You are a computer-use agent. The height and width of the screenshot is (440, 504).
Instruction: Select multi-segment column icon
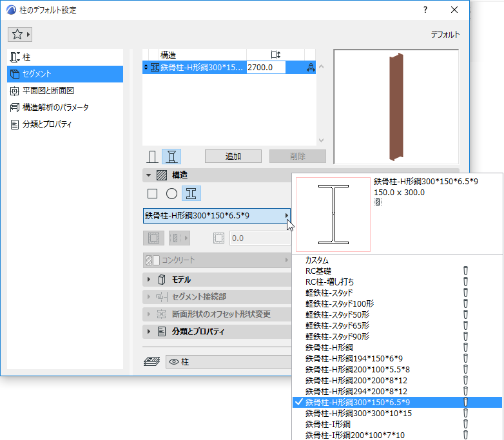coord(171,157)
